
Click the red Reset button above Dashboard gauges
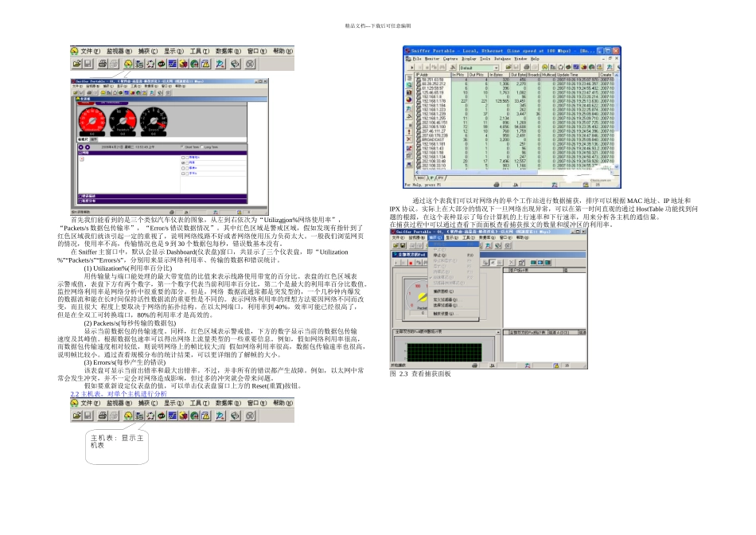tap(86, 103)
